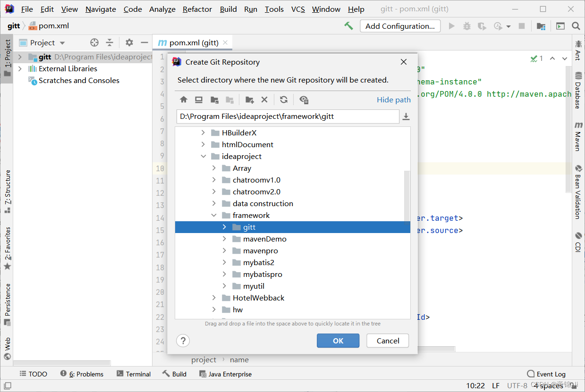Delete icon in dialog toolbar
Screen dimensions: 585x392
(264, 100)
